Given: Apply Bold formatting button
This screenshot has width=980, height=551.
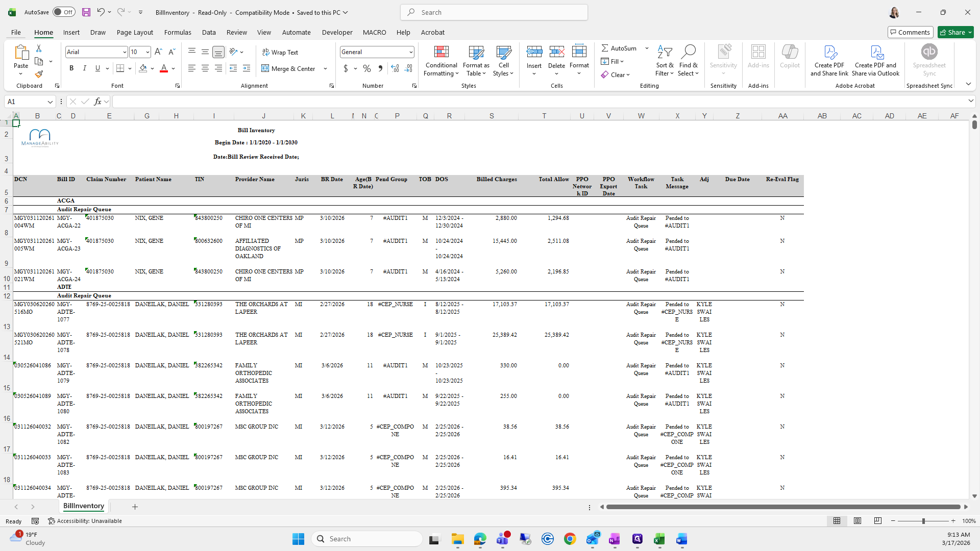Looking at the screenshot, I should (x=71, y=68).
